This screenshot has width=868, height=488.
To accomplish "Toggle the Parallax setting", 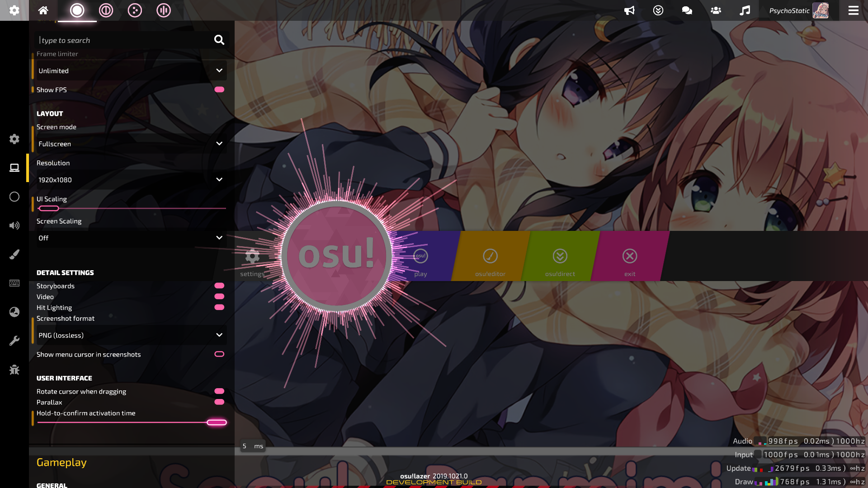I will [x=219, y=402].
